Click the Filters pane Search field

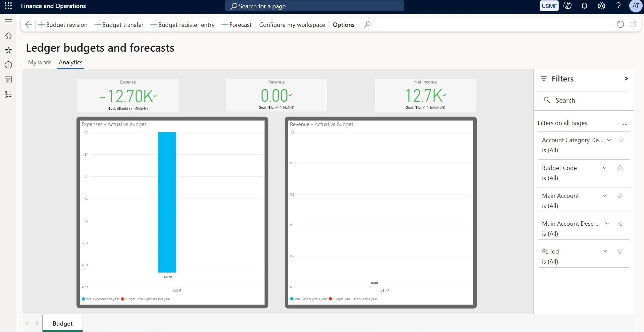point(583,100)
